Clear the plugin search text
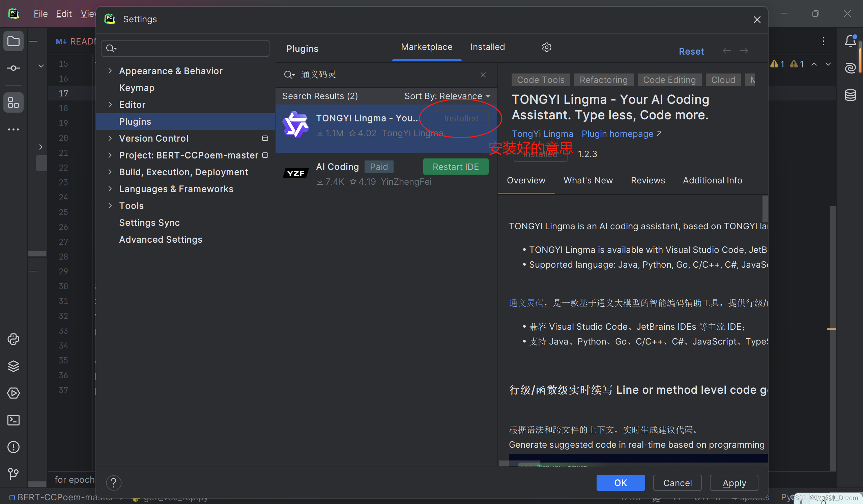Viewport: 863px width, 504px height. (x=483, y=75)
